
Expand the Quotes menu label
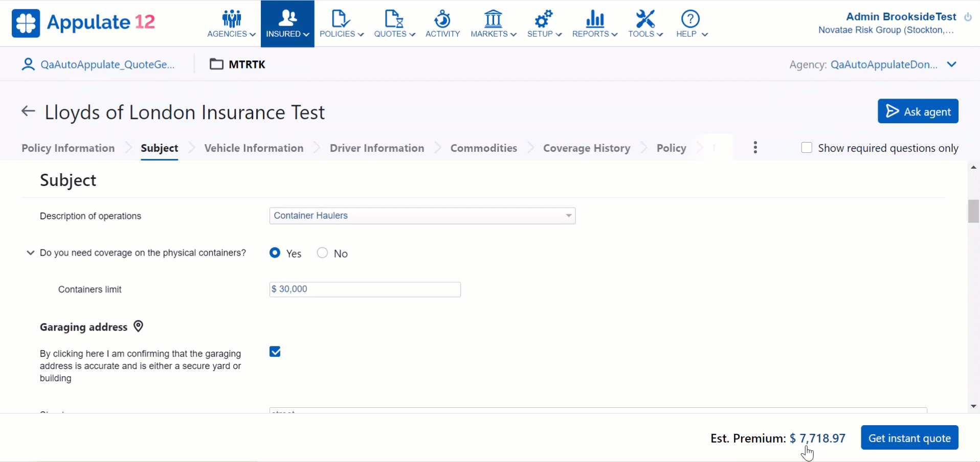[x=394, y=34]
